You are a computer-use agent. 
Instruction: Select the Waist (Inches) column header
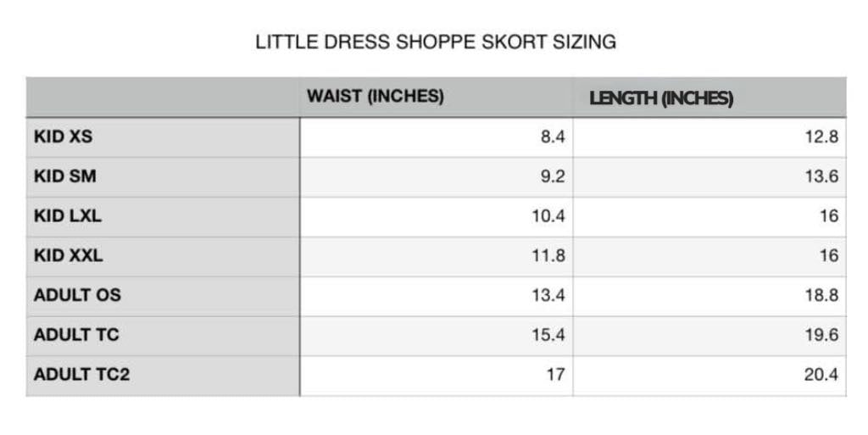tap(375, 97)
